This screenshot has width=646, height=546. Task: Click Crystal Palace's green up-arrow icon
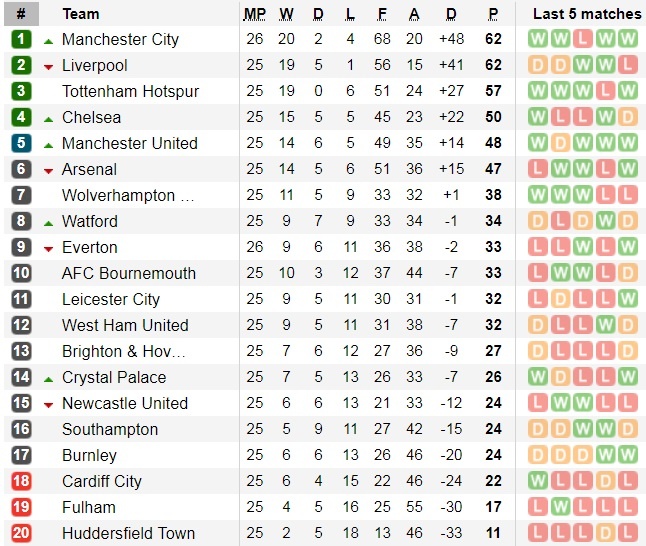point(48,378)
